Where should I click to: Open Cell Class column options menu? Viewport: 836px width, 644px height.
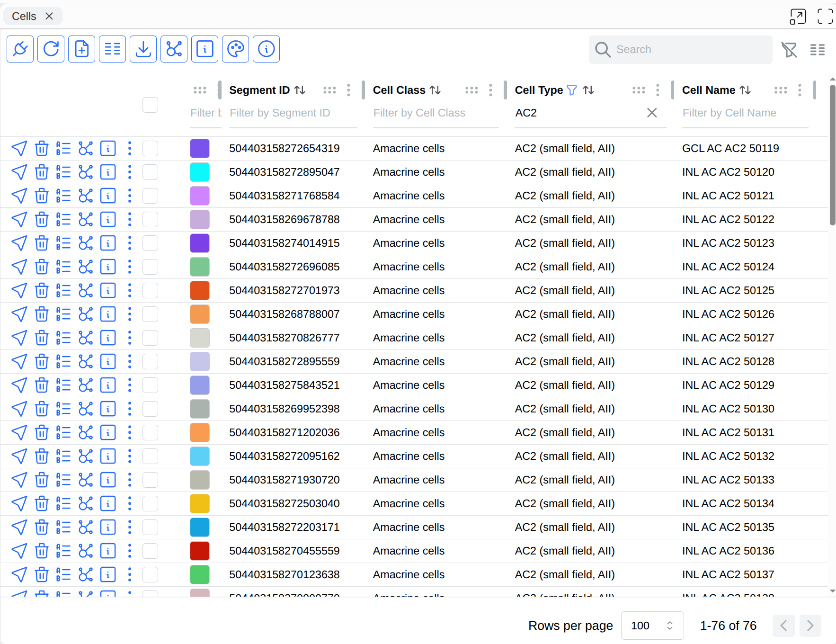490,90
